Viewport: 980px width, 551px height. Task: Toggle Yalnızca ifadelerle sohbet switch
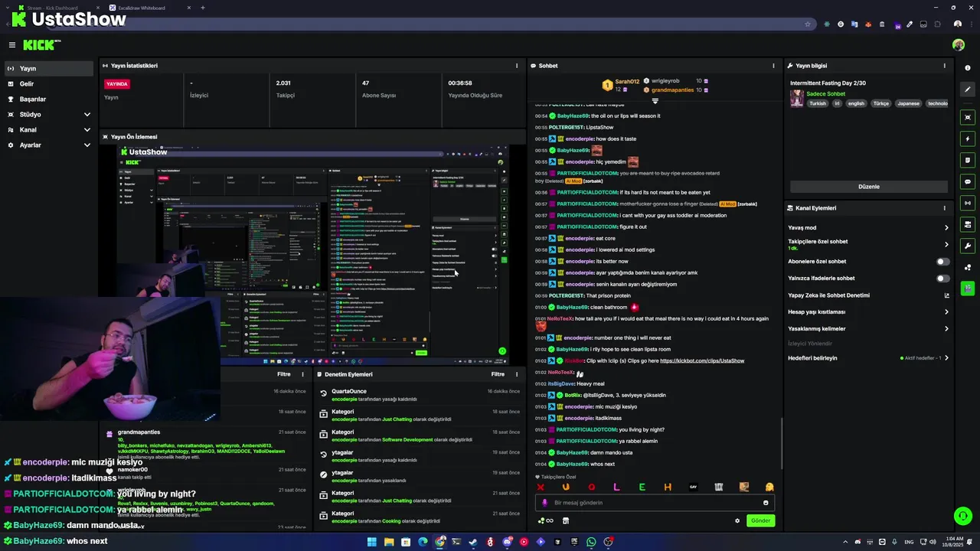click(943, 279)
